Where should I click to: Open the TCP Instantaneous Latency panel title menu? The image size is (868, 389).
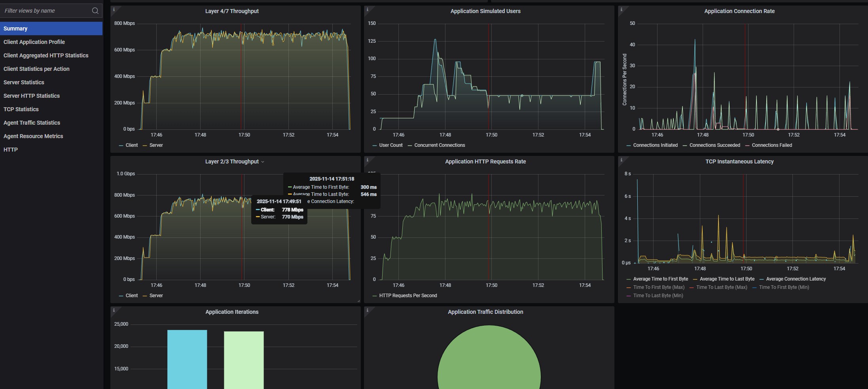(x=739, y=161)
